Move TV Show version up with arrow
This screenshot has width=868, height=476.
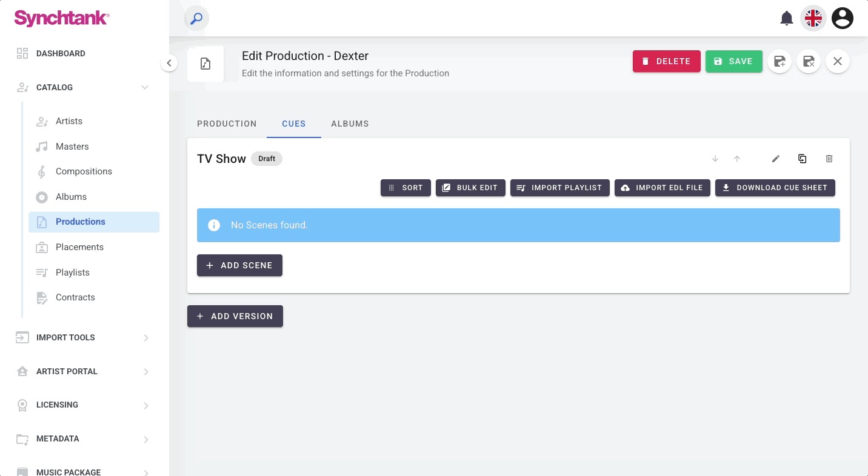[737, 159]
